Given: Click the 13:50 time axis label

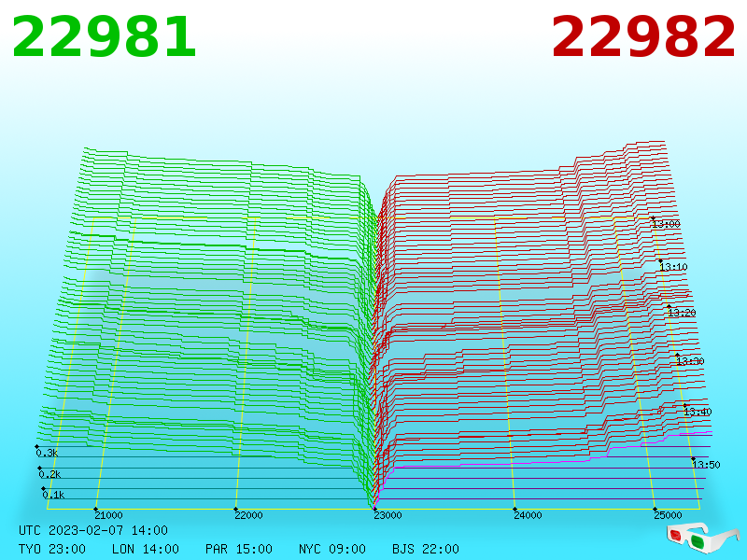Looking at the screenshot, I should 706,465.
